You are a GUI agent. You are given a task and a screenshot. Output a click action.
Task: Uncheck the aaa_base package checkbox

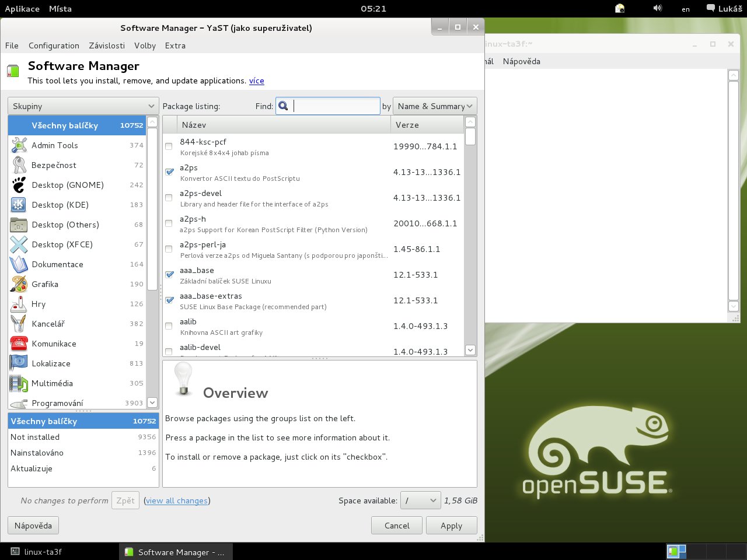coord(169,275)
